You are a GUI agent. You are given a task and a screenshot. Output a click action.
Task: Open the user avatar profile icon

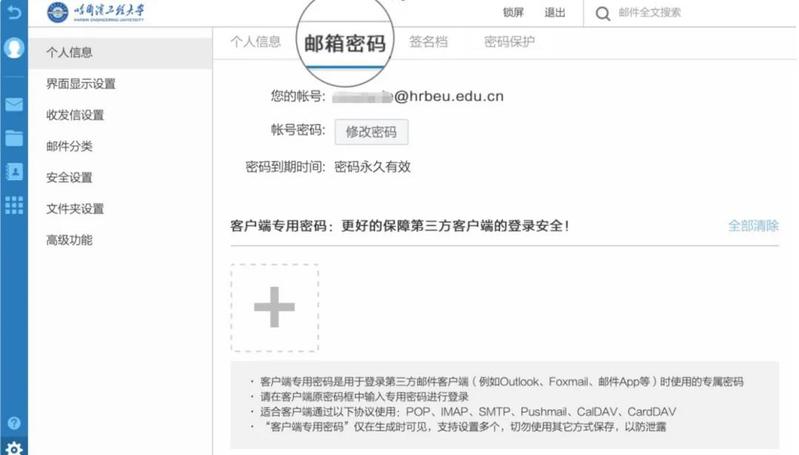(14, 47)
